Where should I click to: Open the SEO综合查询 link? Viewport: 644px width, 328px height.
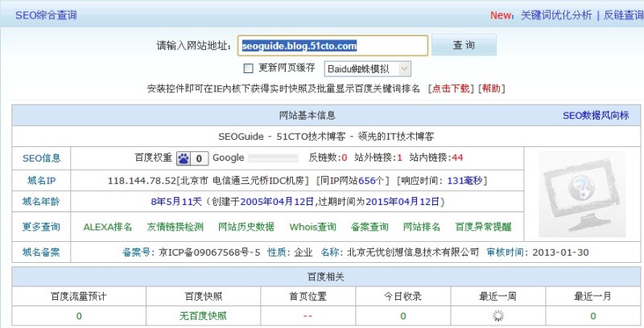(x=46, y=15)
